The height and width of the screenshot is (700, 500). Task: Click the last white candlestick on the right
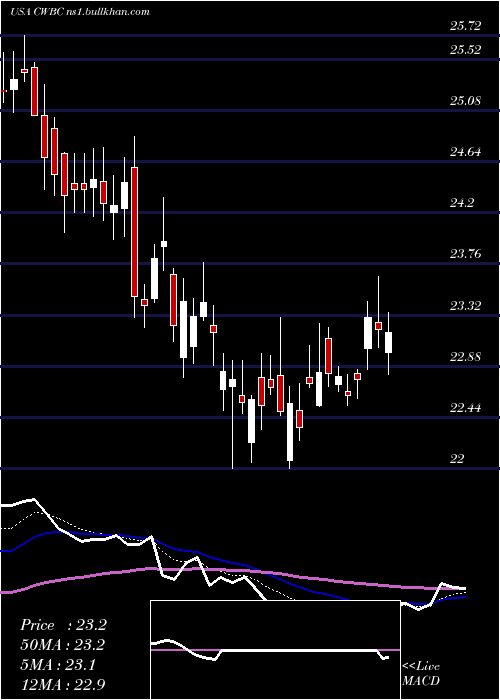[389, 342]
